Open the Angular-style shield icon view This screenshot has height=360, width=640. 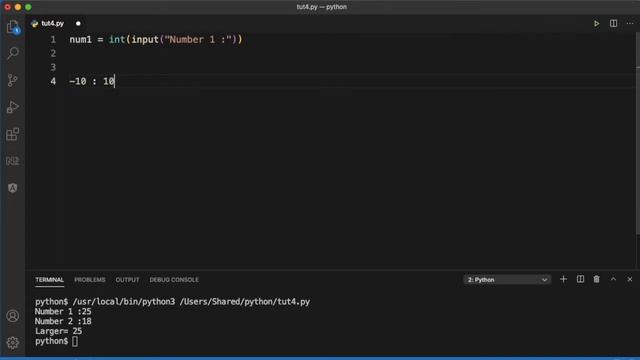click(x=13, y=188)
